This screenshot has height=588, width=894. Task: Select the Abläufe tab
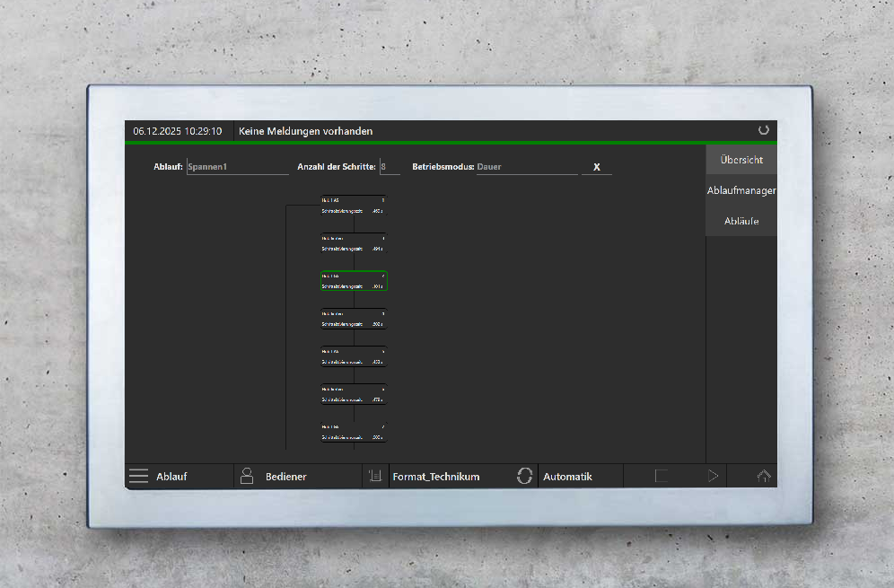pyautogui.click(x=741, y=221)
